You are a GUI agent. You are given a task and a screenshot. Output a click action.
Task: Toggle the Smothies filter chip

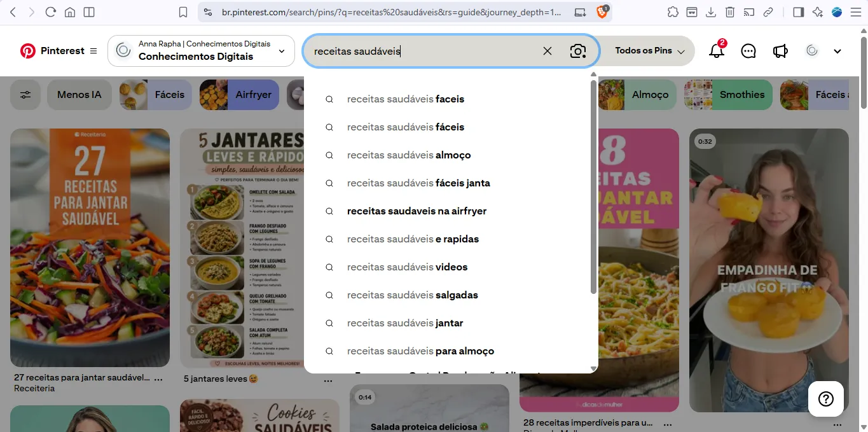[x=728, y=95]
